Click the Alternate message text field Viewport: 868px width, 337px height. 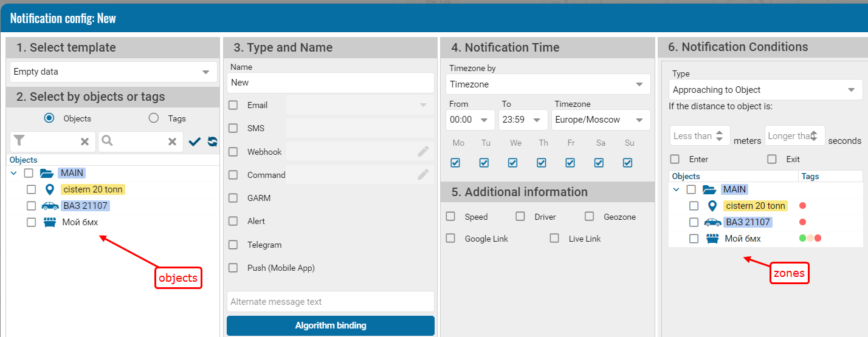[330, 302]
